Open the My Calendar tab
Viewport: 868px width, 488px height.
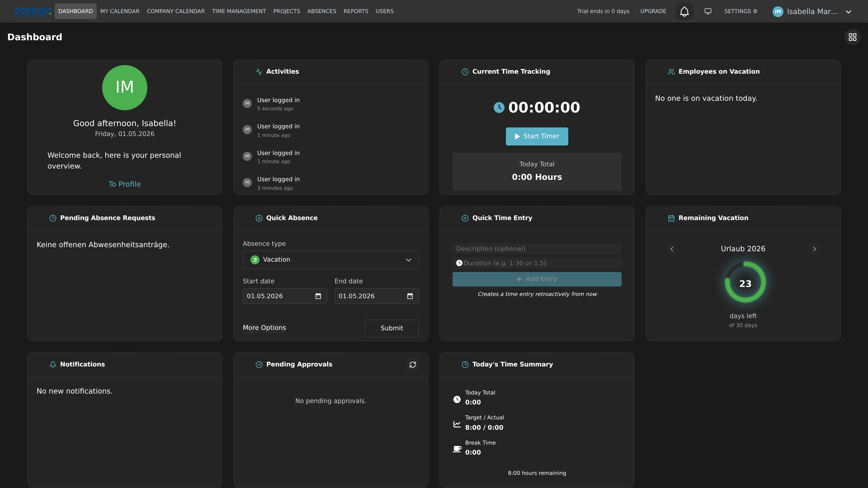point(120,12)
